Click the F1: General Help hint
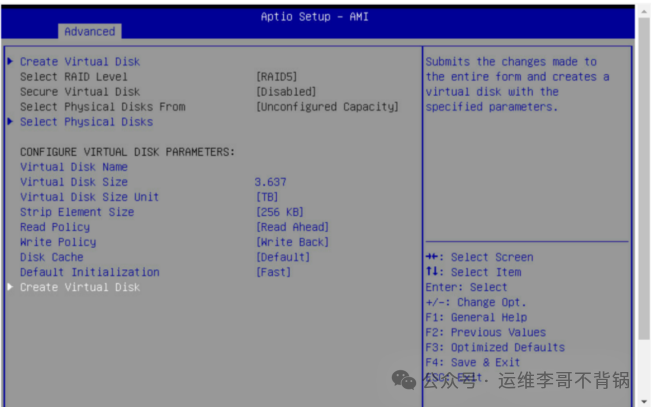Image resolution: width=651 pixels, height=407 pixels. [x=476, y=317]
